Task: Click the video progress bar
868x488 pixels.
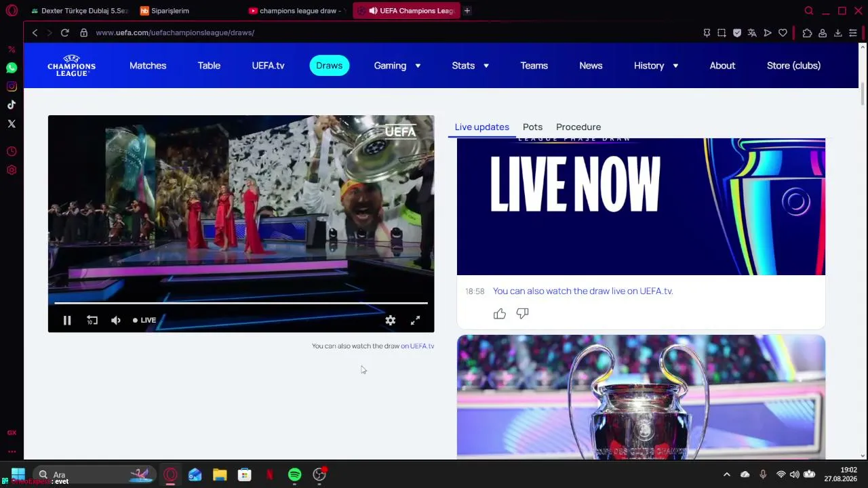Action: tap(241, 303)
